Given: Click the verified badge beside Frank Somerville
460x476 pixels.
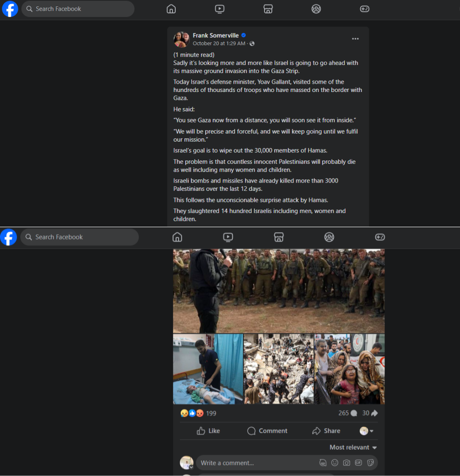Looking at the screenshot, I should coord(243,35).
